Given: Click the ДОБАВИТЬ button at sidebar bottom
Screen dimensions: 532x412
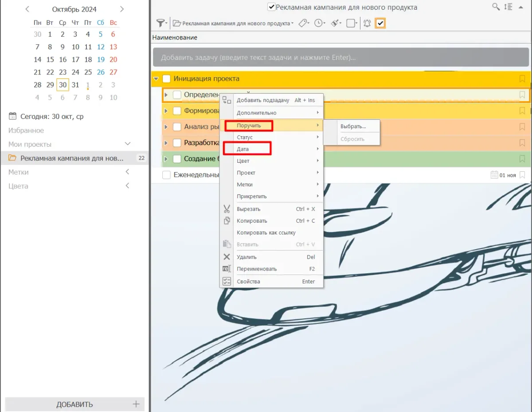Looking at the screenshot, I should [75, 404].
